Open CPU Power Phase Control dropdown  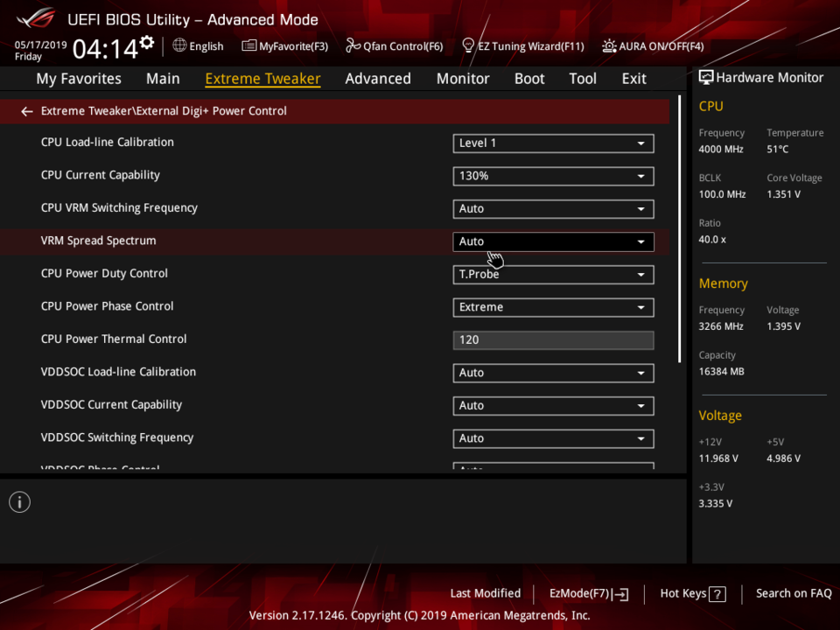coord(553,307)
